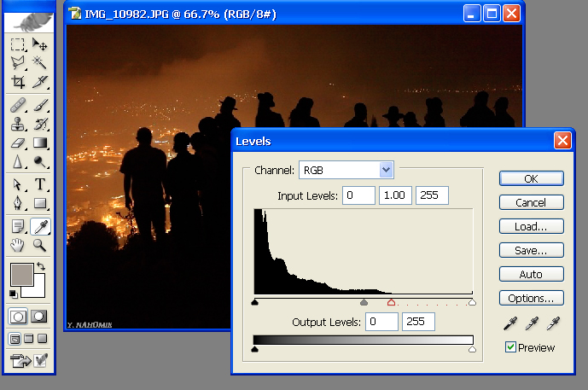Image resolution: width=588 pixels, height=390 pixels.
Task: Open the gray foreground color swatch
Action: 21,275
